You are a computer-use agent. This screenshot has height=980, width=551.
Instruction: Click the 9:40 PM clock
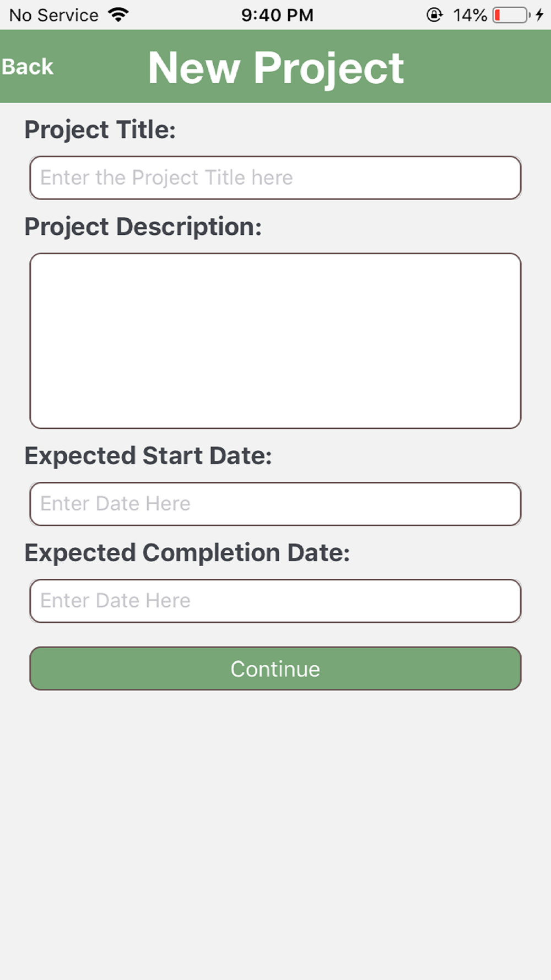pyautogui.click(x=277, y=15)
